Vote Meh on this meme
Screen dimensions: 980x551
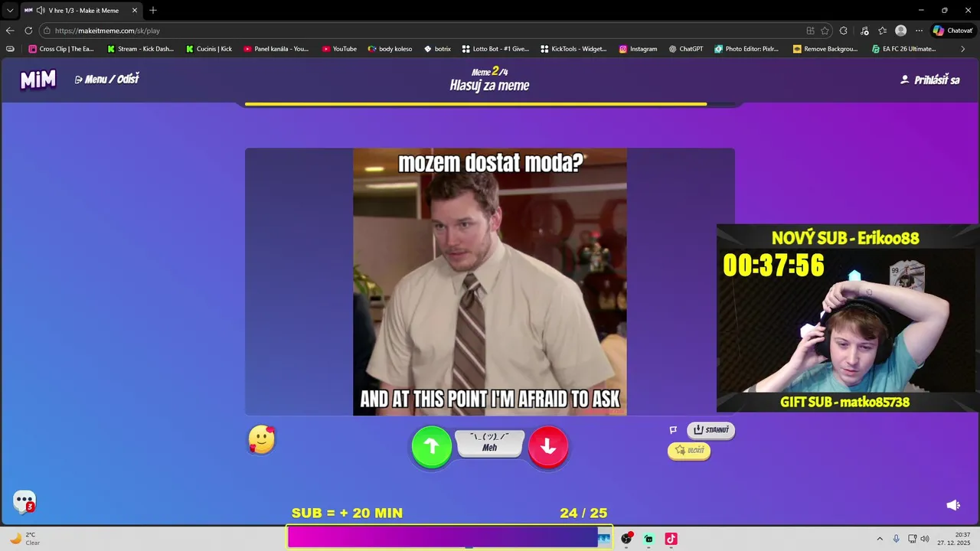[x=490, y=443]
